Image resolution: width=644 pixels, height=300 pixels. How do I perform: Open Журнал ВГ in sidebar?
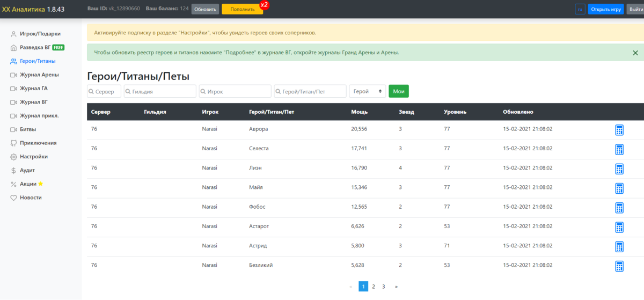pos(30,102)
